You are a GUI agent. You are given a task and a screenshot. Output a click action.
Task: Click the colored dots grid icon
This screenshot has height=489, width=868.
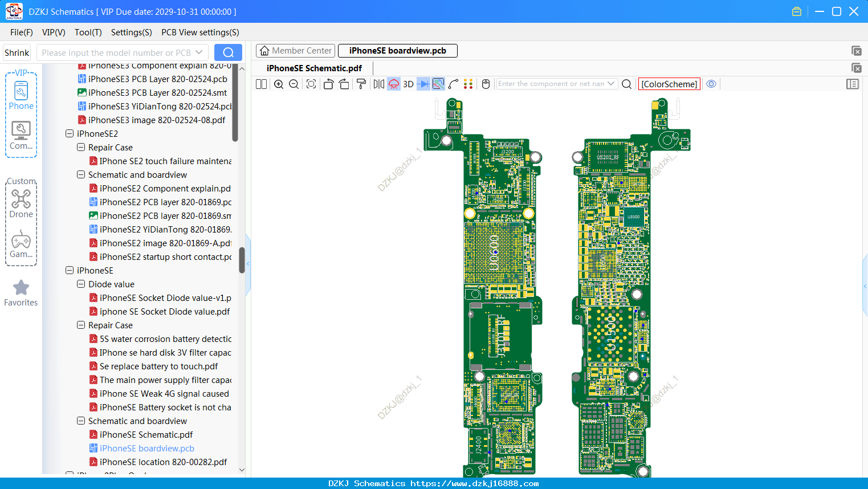click(x=468, y=84)
